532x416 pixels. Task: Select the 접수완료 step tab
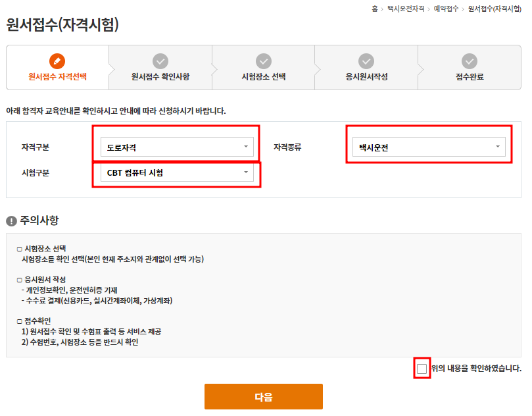(470, 68)
